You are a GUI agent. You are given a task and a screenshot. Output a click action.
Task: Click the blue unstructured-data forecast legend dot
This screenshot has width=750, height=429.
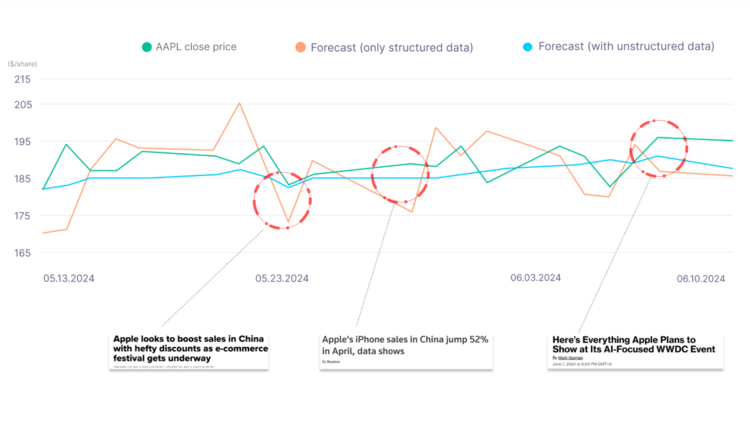(527, 47)
